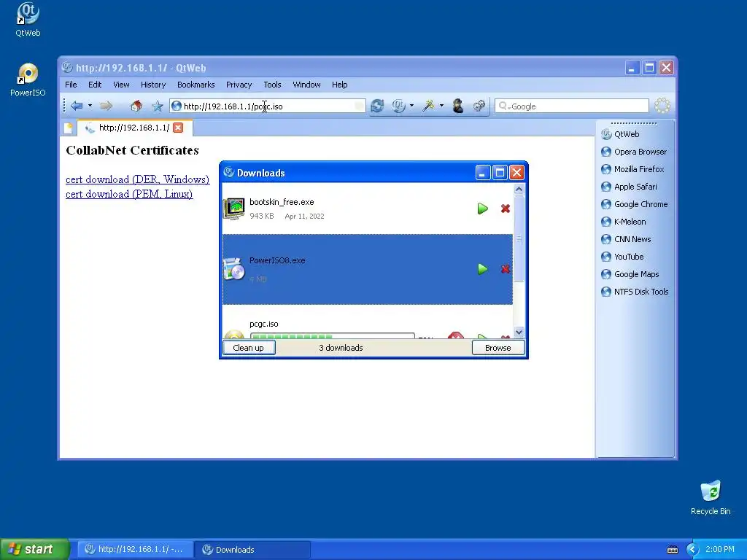The image size is (747, 560).
Task: Open the File menu
Action: [71, 85]
